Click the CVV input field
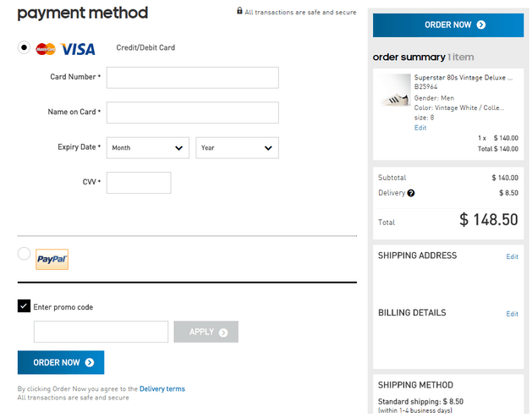The width and height of the screenshot is (532, 418). click(x=139, y=183)
